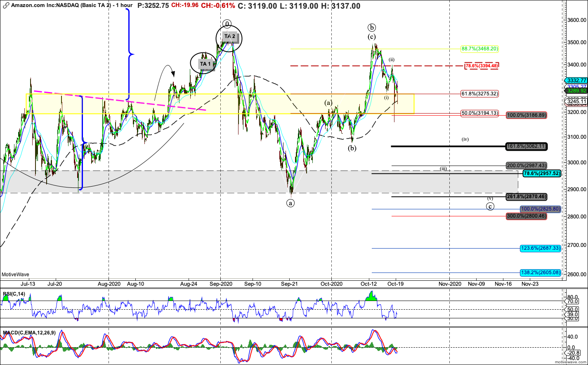Click the MACD(C,EMA,12,26,9) indicator label
This screenshot has width=588, height=365.
[29, 332]
